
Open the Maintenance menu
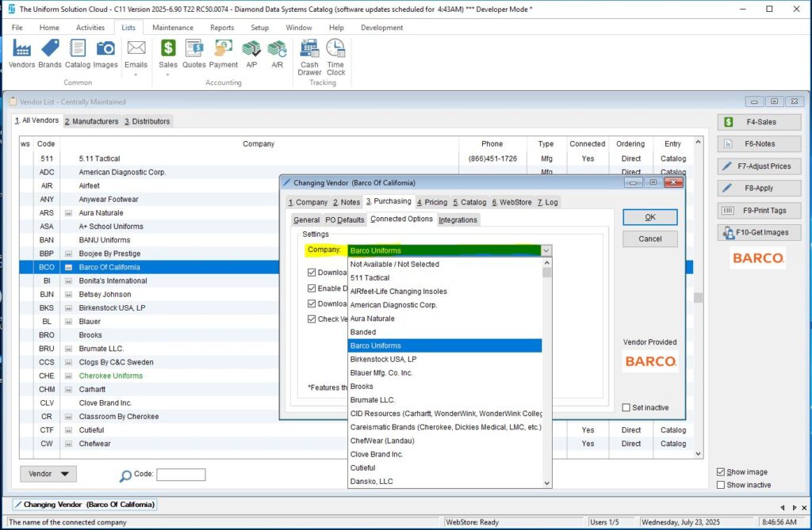click(172, 28)
